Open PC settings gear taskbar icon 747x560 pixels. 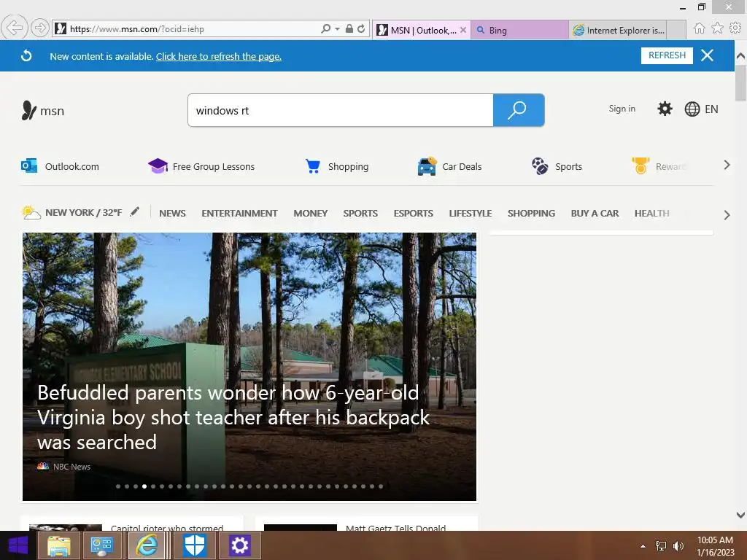point(239,545)
